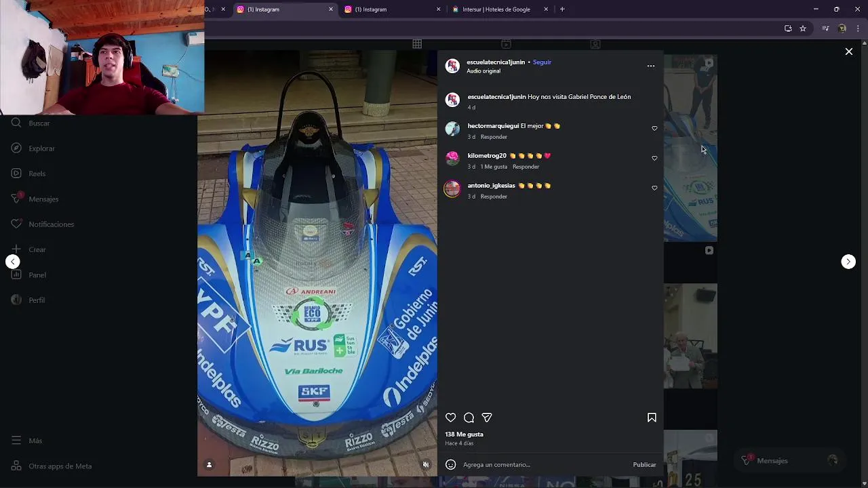Reply to kilometrog20's comment
The image size is (868, 488).
526,167
